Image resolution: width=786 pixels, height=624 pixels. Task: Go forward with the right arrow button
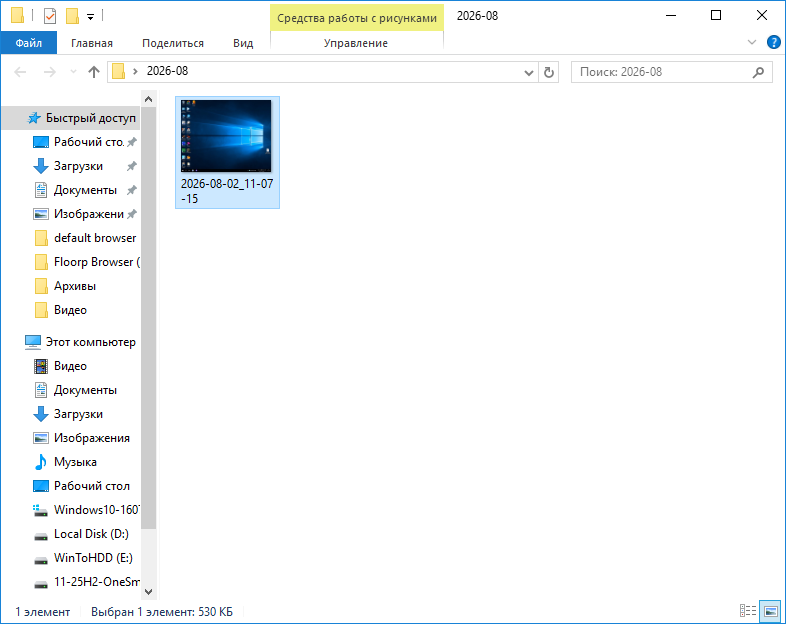point(50,72)
